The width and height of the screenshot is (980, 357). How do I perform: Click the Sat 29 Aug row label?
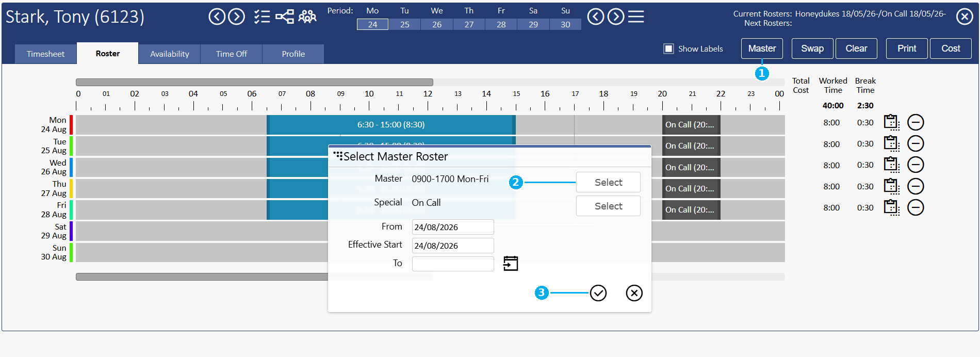[x=54, y=231]
